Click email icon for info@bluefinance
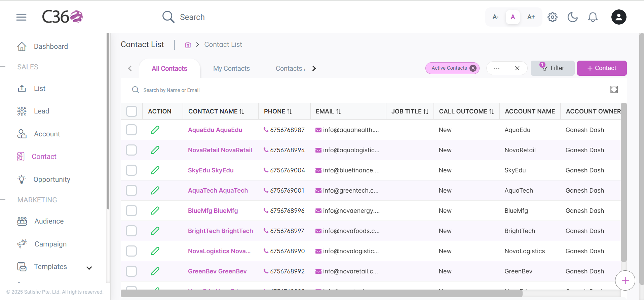The width and height of the screenshot is (644, 300). tap(318, 170)
